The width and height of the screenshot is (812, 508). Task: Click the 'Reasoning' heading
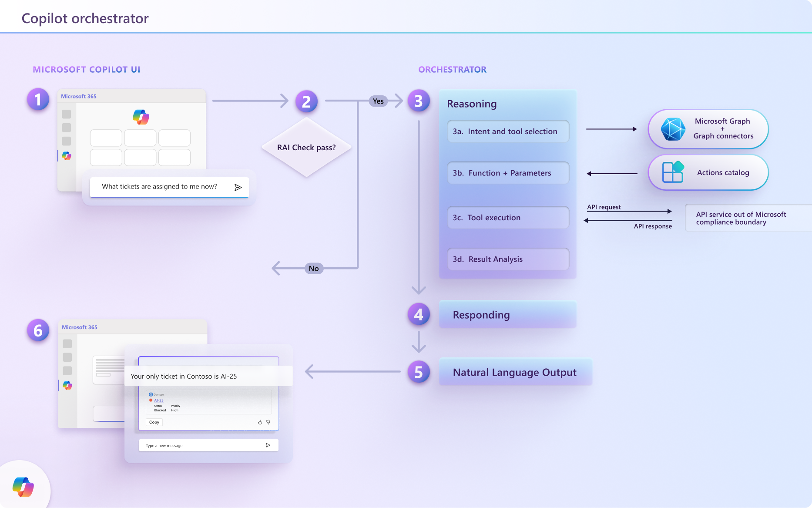[x=472, y=104]
